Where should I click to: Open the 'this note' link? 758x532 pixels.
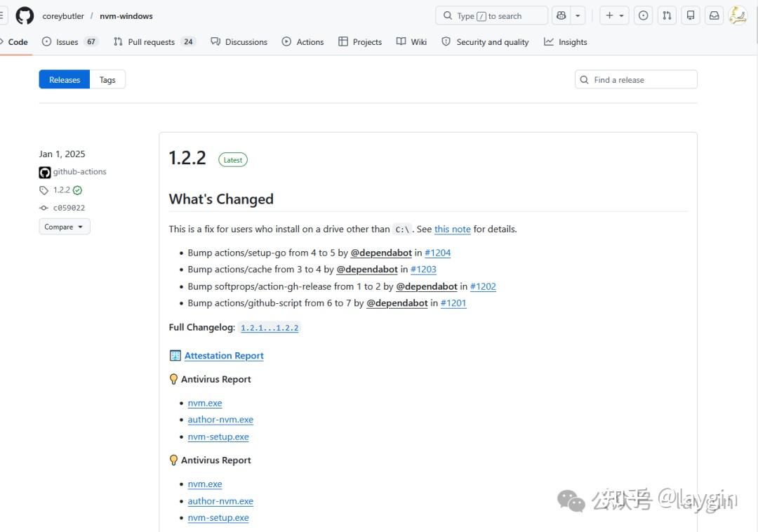(452, 229)
